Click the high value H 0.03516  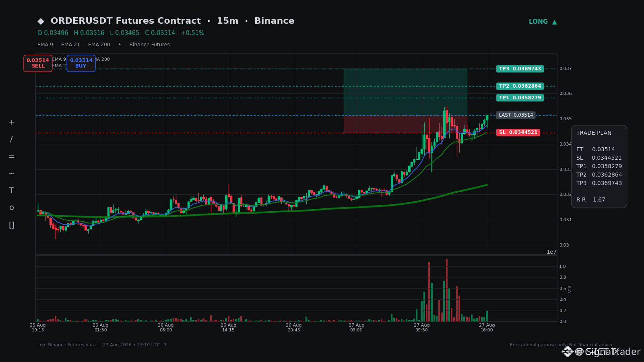(x=89, y=33)
